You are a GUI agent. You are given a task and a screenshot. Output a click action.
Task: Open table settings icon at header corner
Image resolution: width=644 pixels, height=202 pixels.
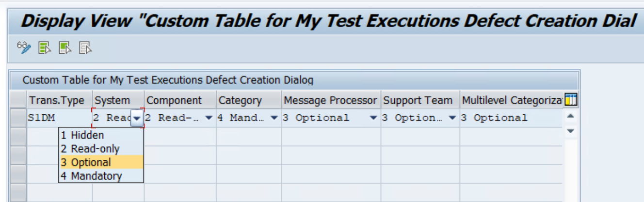(x=571, y=100)
